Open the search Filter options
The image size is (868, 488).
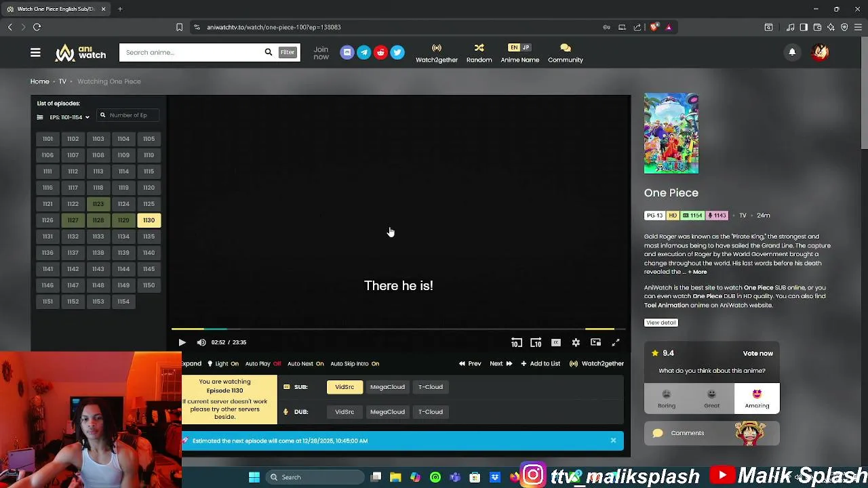click(x=288, y=52)
